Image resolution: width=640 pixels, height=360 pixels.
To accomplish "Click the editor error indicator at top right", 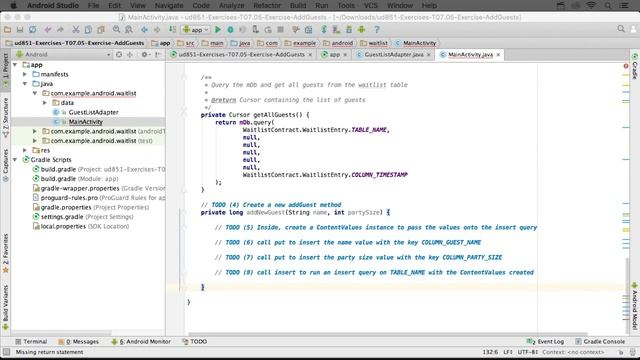I will pos(626,66).
